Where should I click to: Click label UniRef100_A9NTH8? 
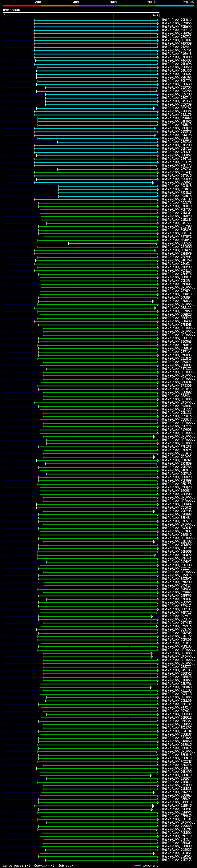point(176,200)
